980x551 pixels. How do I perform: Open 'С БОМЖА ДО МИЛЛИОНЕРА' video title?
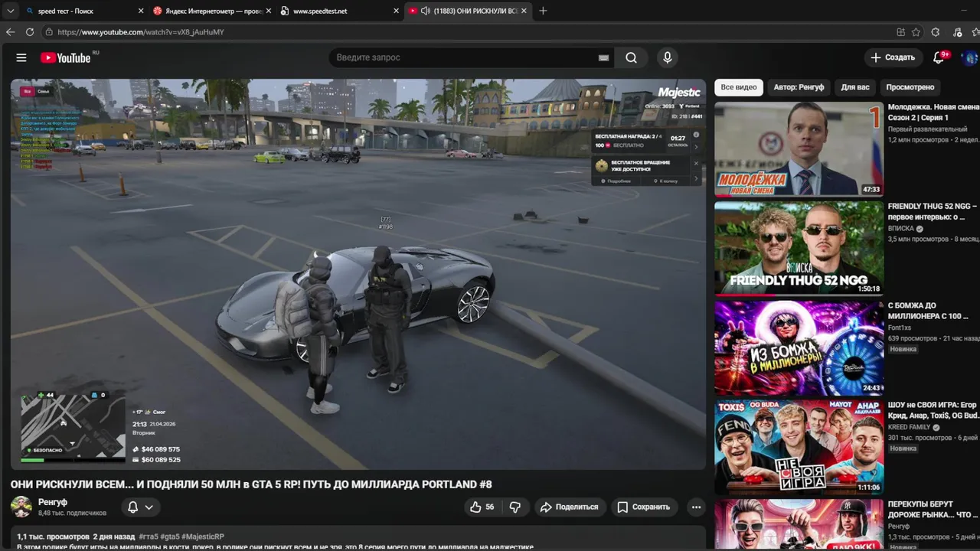point(929,311)
